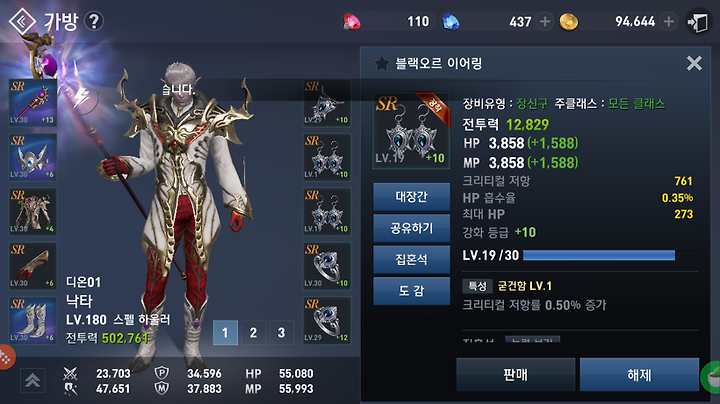Viewport: 720px width, 404px height.
Task: Select the SR helmet equipment slot
Action: tap(33, 157)
